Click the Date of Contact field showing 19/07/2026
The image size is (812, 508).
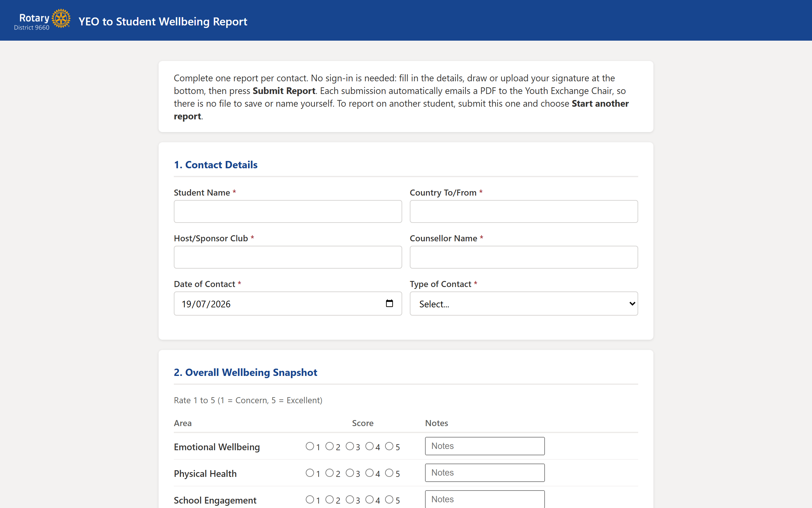[288, 304]
